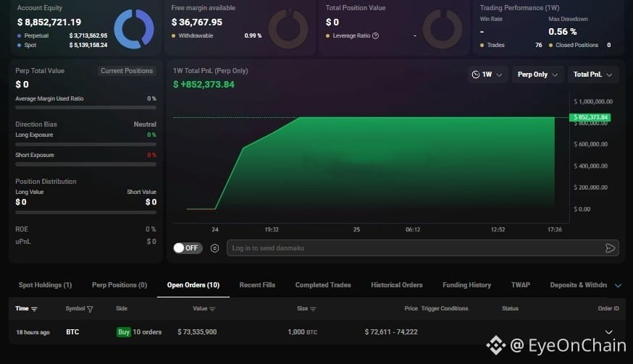Send danmaku with the paper plane icon
Screen dimensions: 633x364
coord(610,248)
